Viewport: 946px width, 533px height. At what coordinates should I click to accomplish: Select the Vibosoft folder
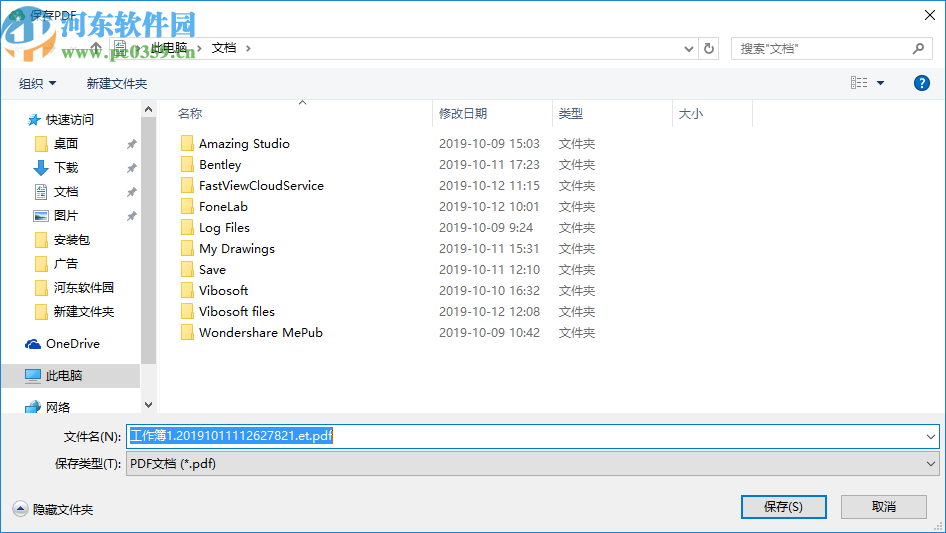pos(224,291)
